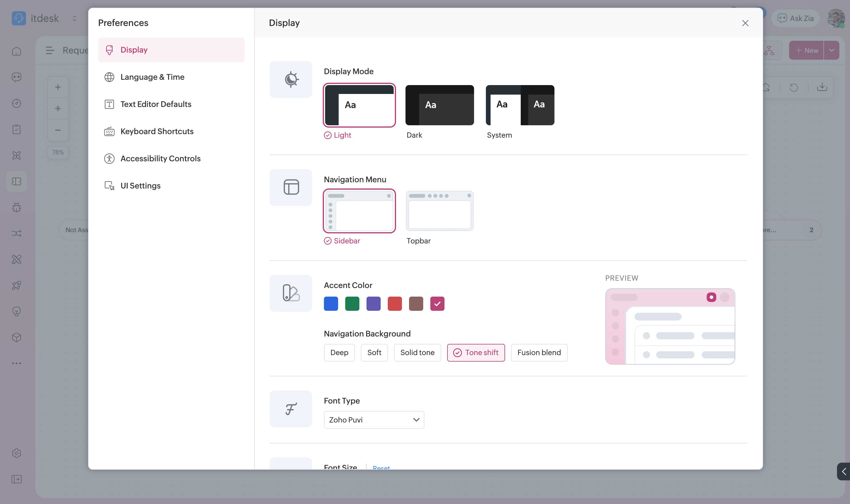Expand the New button dropdown arrow
The height and width of the screenshot is (504, 850).
tap(831, 50)
